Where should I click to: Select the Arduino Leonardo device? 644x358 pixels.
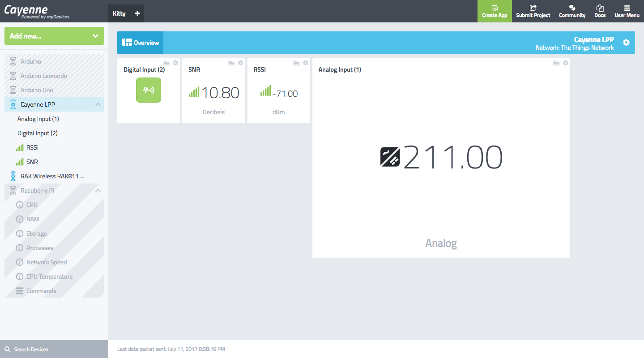point(54,76)
